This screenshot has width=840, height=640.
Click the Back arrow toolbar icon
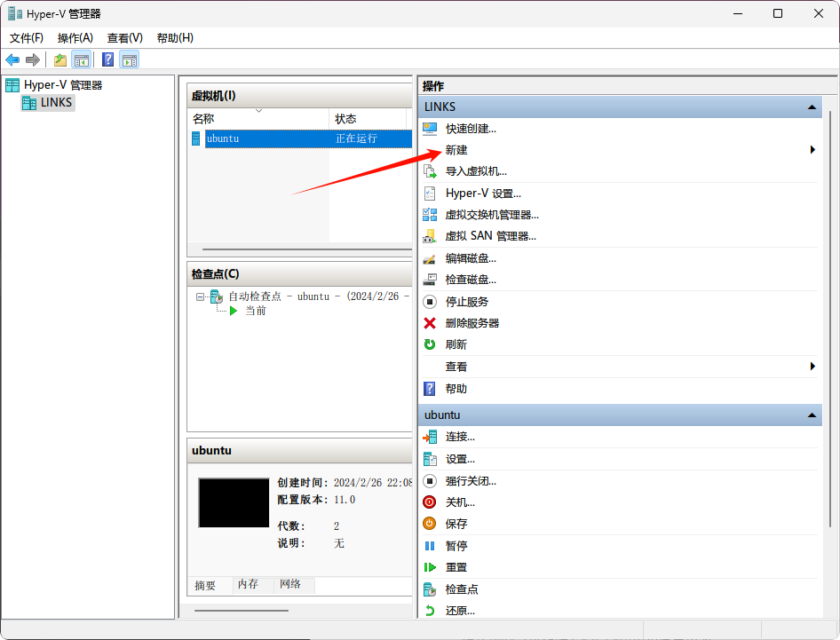(x=12, y=60)
